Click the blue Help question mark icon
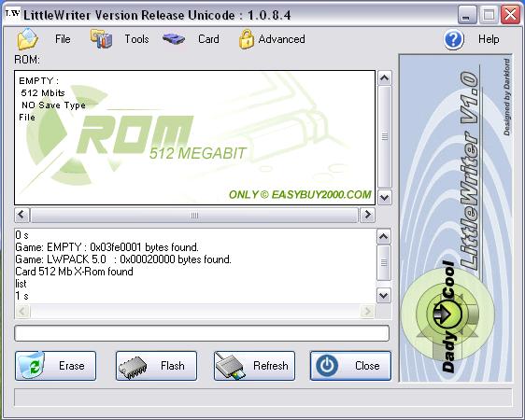Screen dimensions: 525x420 (x=454, y=39)
